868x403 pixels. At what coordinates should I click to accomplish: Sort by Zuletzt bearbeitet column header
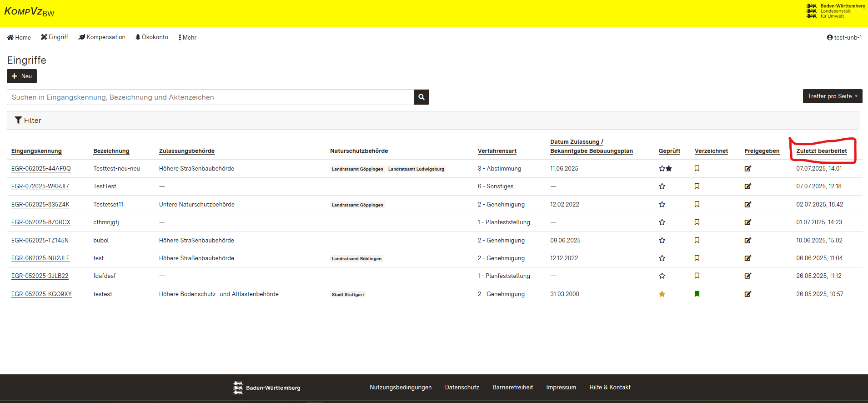(821, 151)
